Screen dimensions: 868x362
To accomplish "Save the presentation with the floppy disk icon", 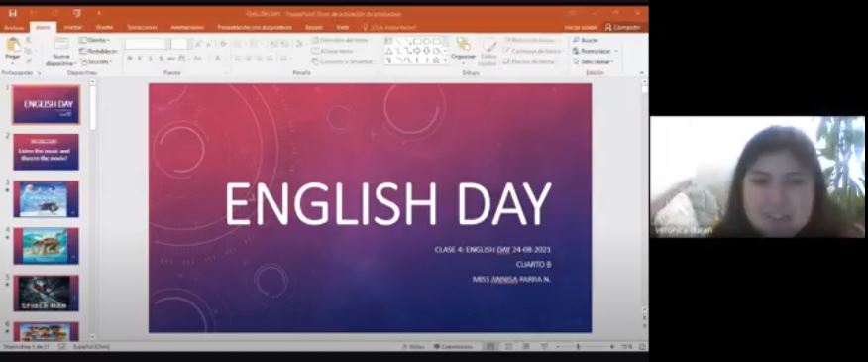I will pos(13,13).
